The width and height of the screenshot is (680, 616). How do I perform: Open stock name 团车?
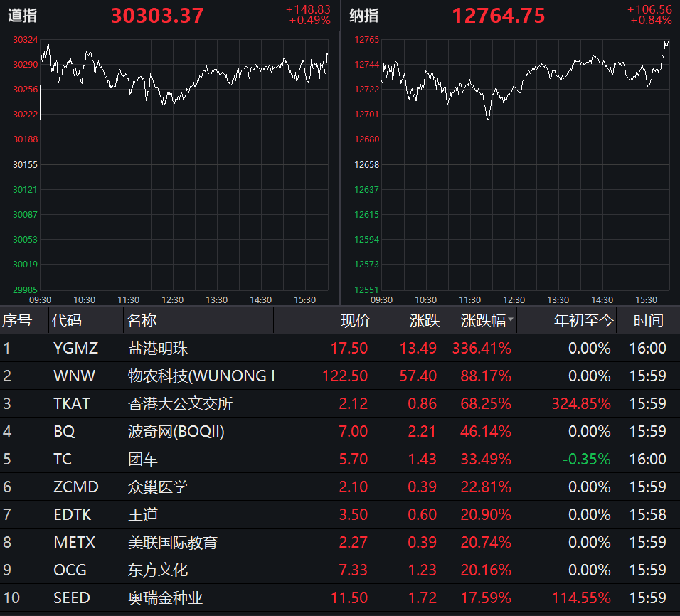(143, 460)
